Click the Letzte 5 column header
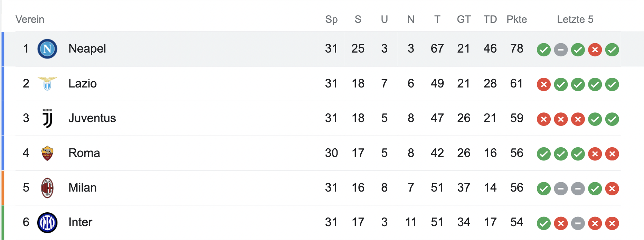Image resolution: width=644 pixels, height=240 pixels. point(575,19)
